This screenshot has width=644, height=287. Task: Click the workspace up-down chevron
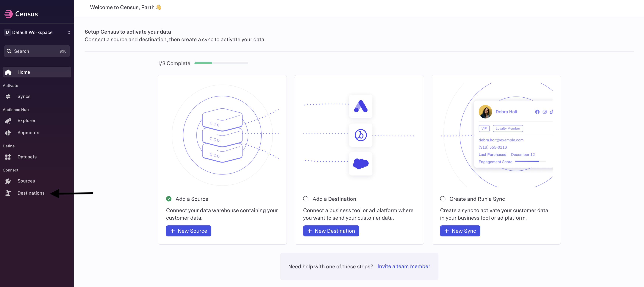69,32
